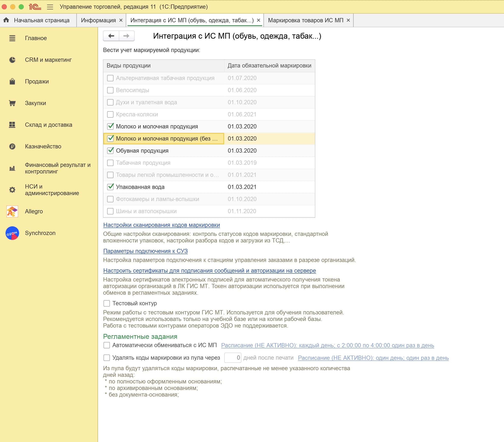The image size is (504, 442).
Task: Go forward with the right arrow button
Action: point(126,36)
